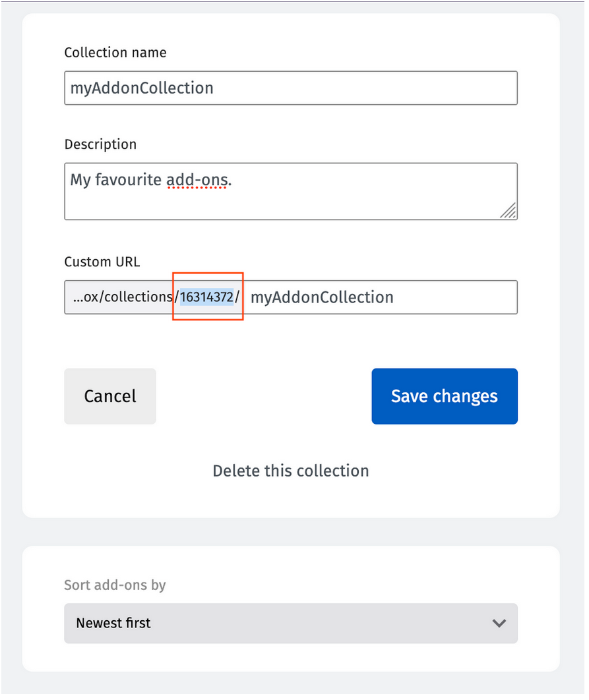Image resolution: width=589 pixels, height=700 pixels.
Task: Click the Description textarea
Action: pyautogui.click(x=290, y=191)
